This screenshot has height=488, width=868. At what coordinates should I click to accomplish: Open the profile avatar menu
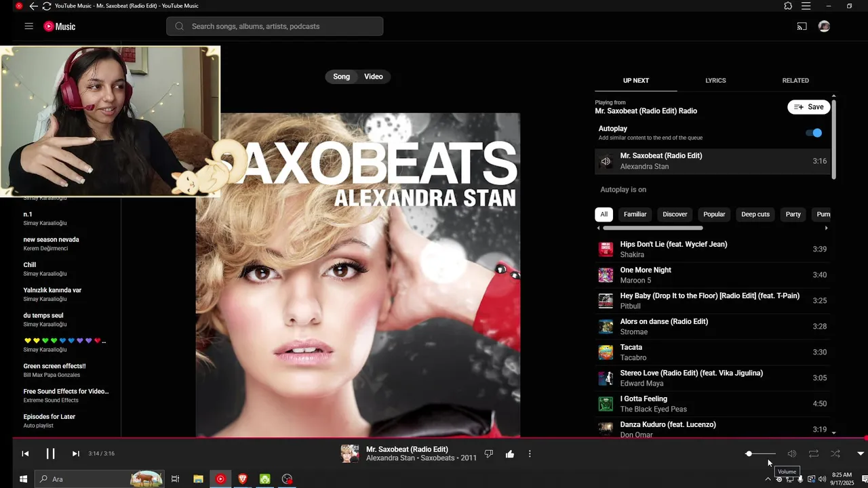(x=824, y=26)
